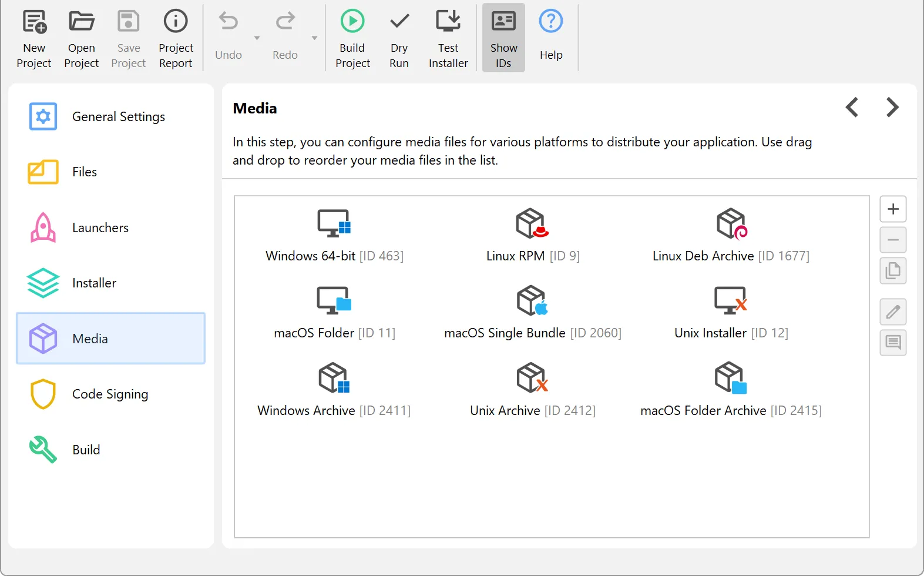Run a Dry Run

coord(399,38)
